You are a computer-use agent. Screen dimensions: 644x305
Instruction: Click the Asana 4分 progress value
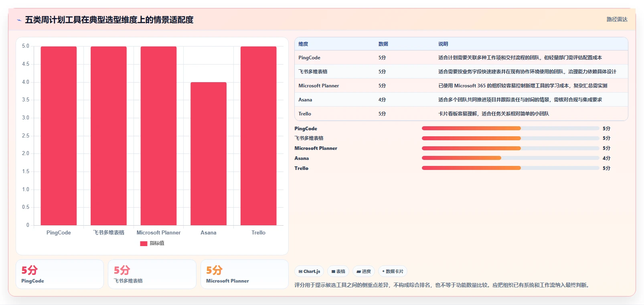[606, 158]
